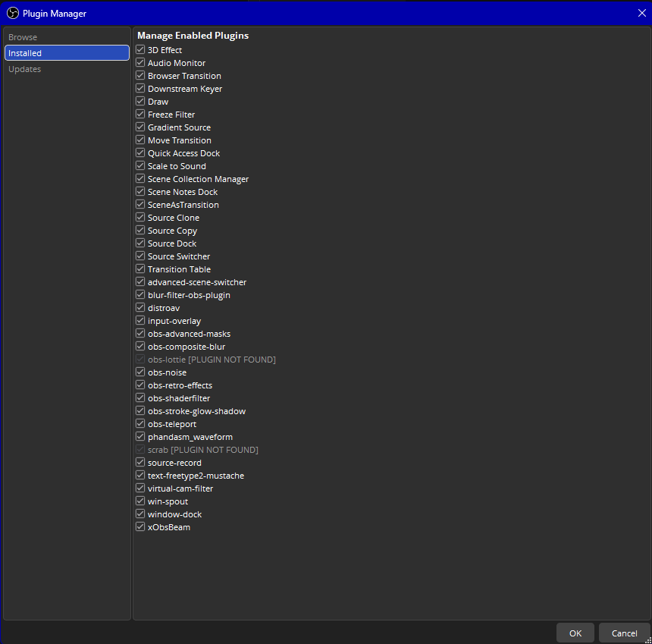The image size is (652, 644).
Task: Toggle the Move Transition checkbox
Action: coord(140,140)
